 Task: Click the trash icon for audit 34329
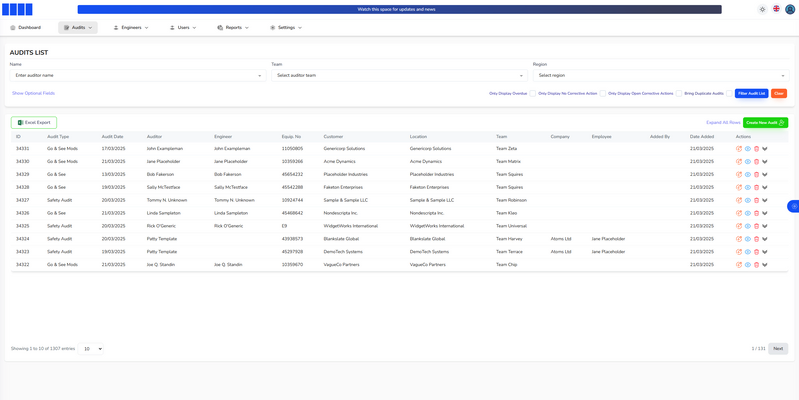click(756, 174)
